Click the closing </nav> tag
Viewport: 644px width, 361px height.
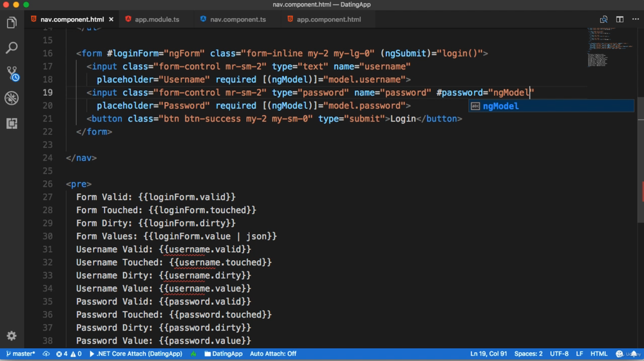coord(81,158)
